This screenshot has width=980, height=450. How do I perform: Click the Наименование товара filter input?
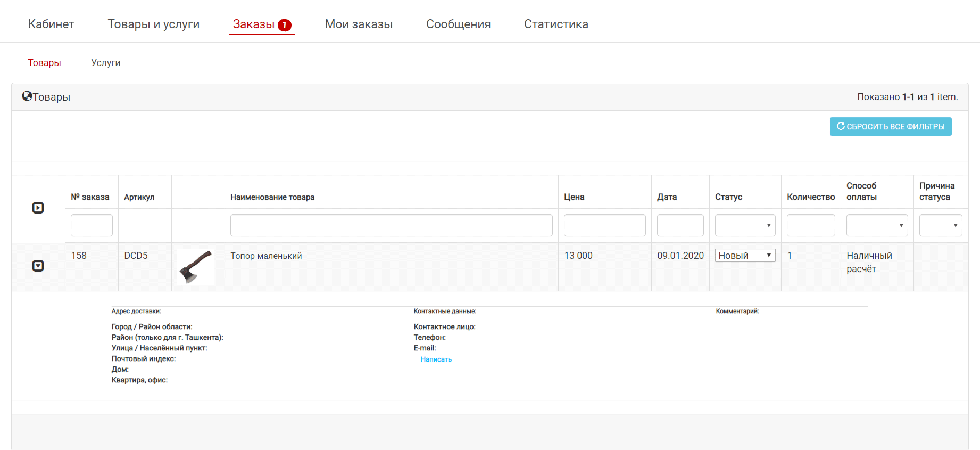[391, 225]
